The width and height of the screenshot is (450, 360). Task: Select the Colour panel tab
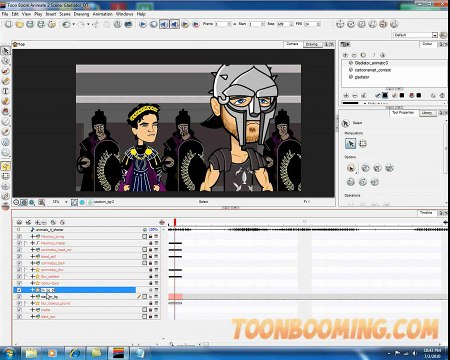pos(427,44)
